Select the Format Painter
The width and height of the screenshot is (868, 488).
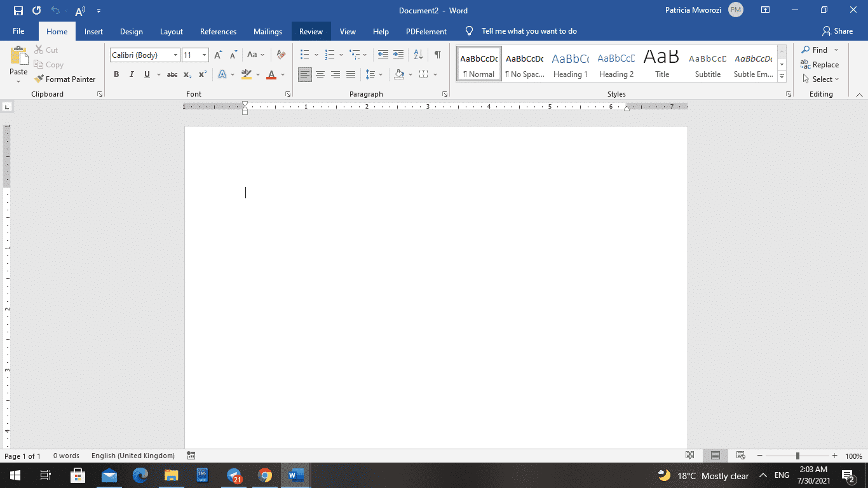[65, 79]
